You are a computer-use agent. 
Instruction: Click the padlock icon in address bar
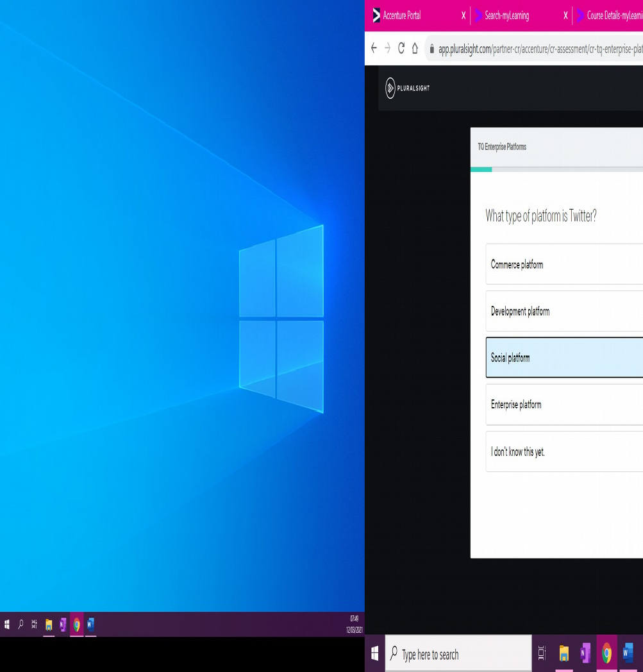click(431, 49)
